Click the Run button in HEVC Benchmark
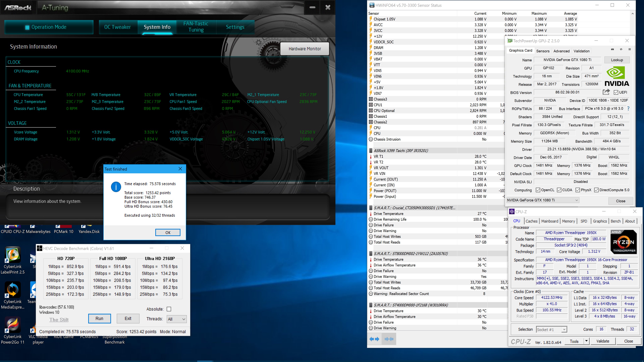Screen dimensions: 644x362 (99, 319)
